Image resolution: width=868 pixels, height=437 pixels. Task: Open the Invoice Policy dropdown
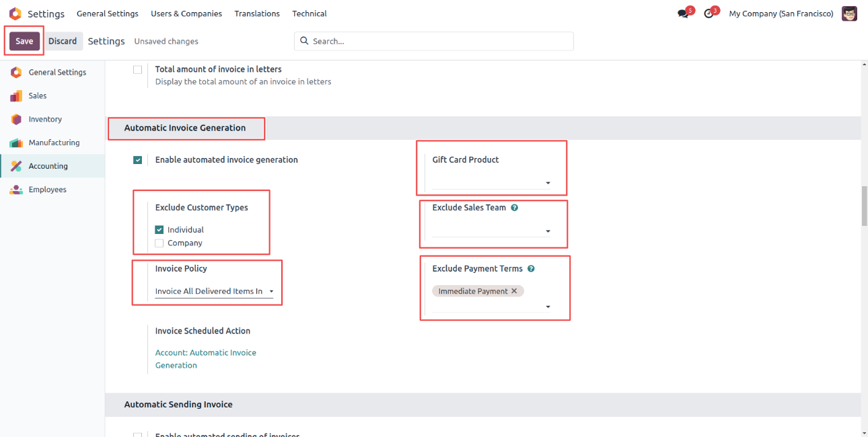tap(214, 292)
